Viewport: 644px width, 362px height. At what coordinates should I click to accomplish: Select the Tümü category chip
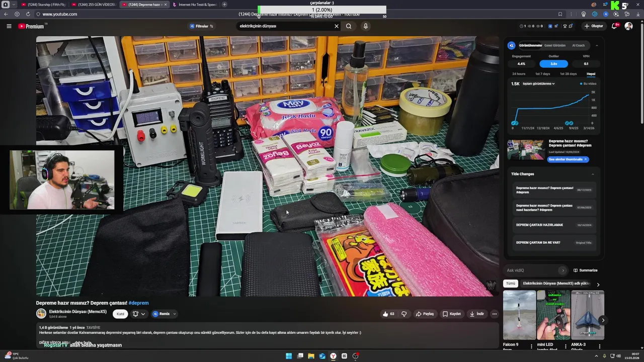pyautogui.click(x=511, y=284)
